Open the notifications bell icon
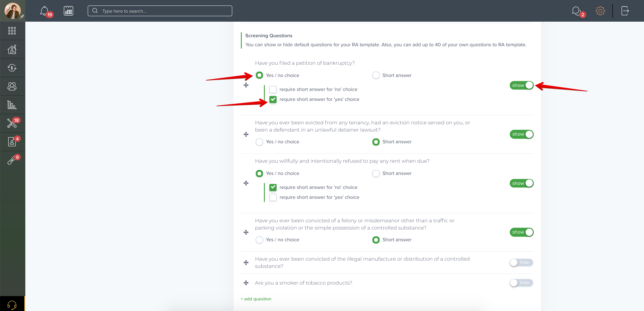 [44, 11]
